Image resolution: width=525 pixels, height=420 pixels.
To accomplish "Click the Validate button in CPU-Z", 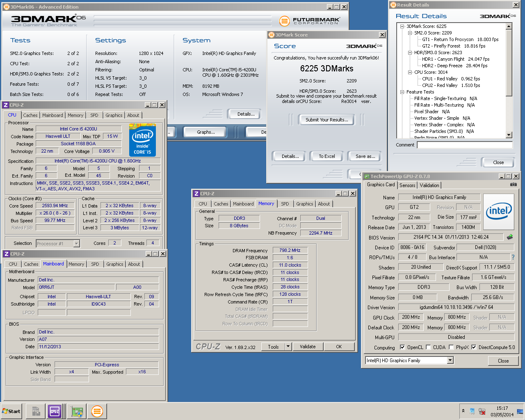I will [x=308, y=347].
